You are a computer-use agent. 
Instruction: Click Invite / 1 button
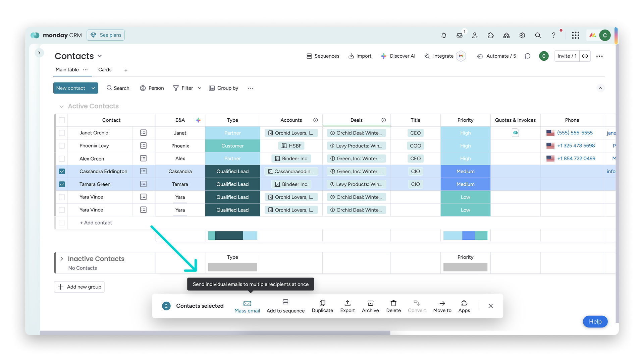point(567,56)
